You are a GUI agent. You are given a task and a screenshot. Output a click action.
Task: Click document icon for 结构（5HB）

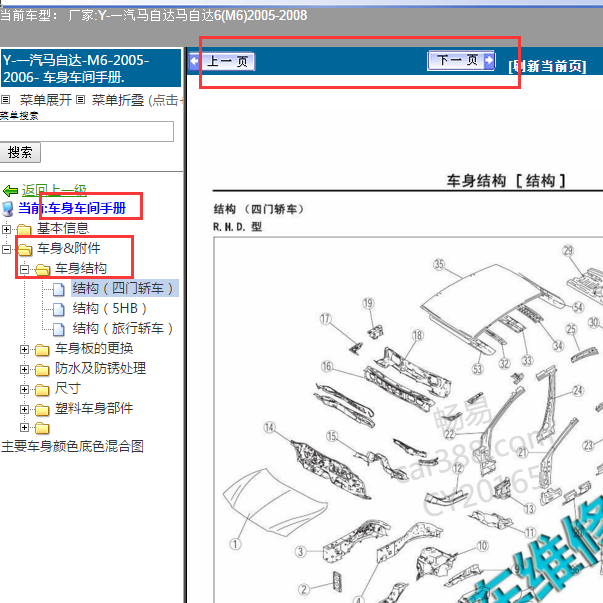coord(58,309)
